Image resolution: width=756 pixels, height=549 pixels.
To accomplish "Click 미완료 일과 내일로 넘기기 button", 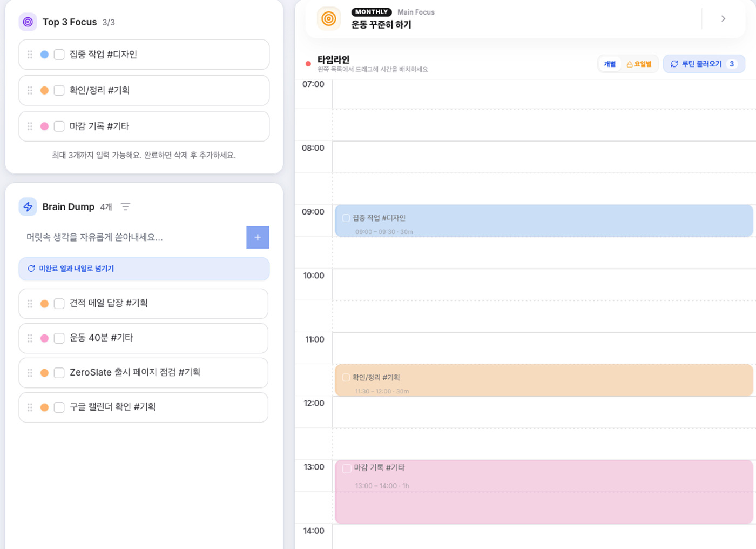I will pyautogui.click(x=144, y=269).
